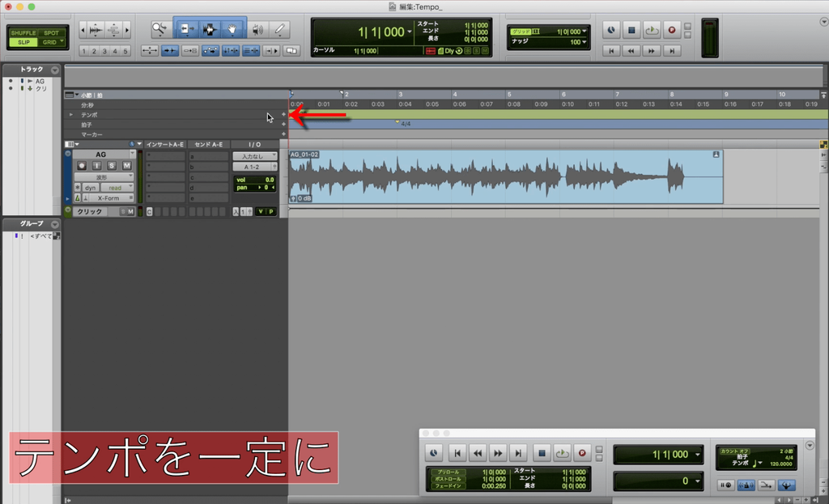The image size is (829, 504).
Task: Click the AG_01-02 audio clip
Action: (506, 177)
